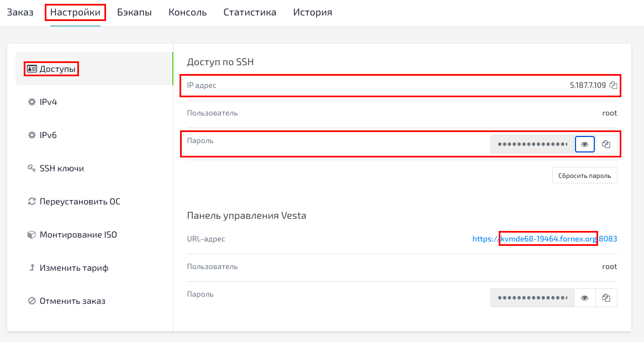Click the masked SSH password field
Screen dimensions: 644x342
(532, 144)
